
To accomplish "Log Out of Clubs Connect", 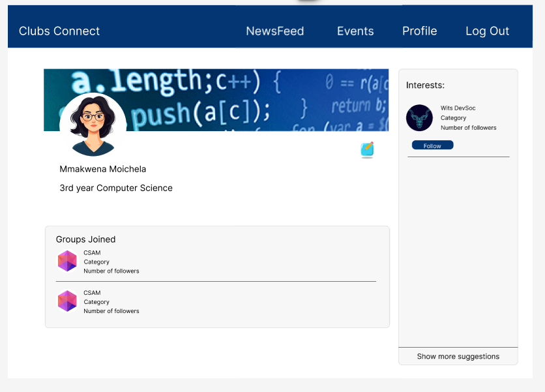I will point(487,31).
